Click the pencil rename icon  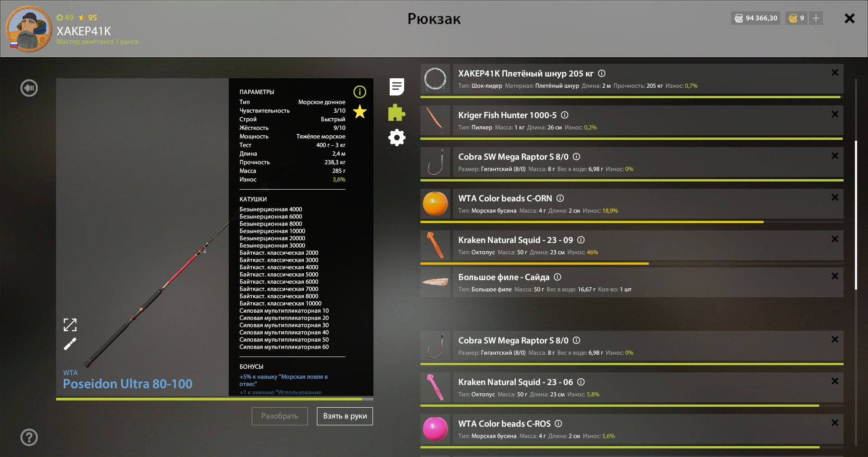pos(70,344)
